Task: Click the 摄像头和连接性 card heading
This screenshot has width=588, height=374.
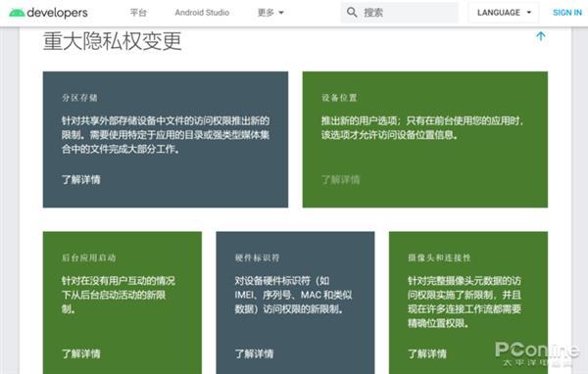Action: click(439, 257)
